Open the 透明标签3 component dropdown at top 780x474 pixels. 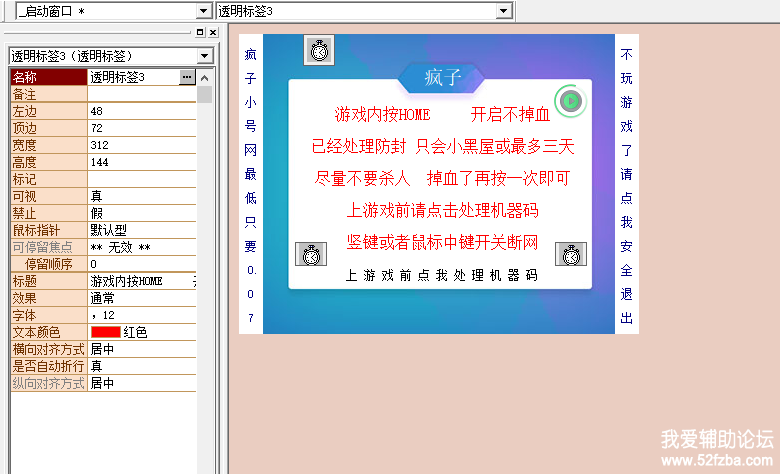coord(503,11)
